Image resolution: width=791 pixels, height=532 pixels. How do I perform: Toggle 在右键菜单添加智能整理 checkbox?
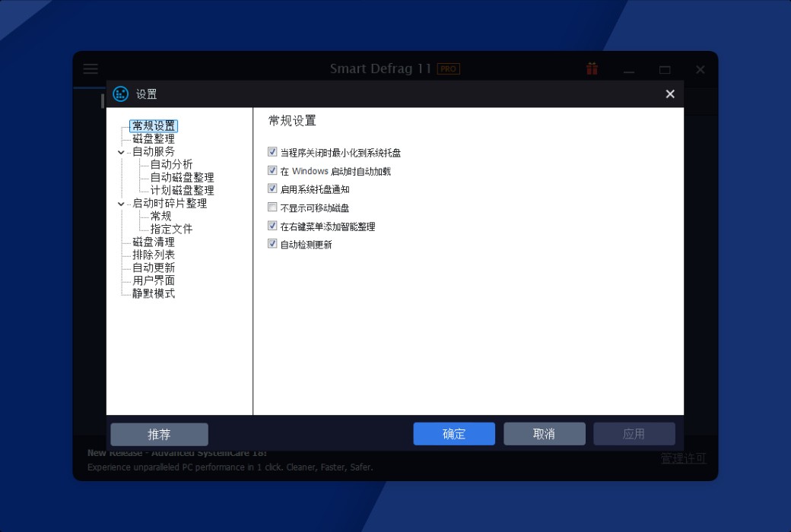click(272, 226)
